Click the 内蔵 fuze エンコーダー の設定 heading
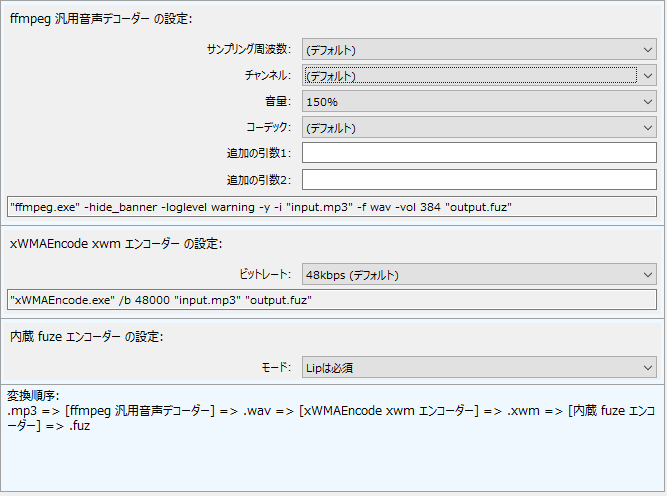The image size is (667, 496). click(86, 336)
